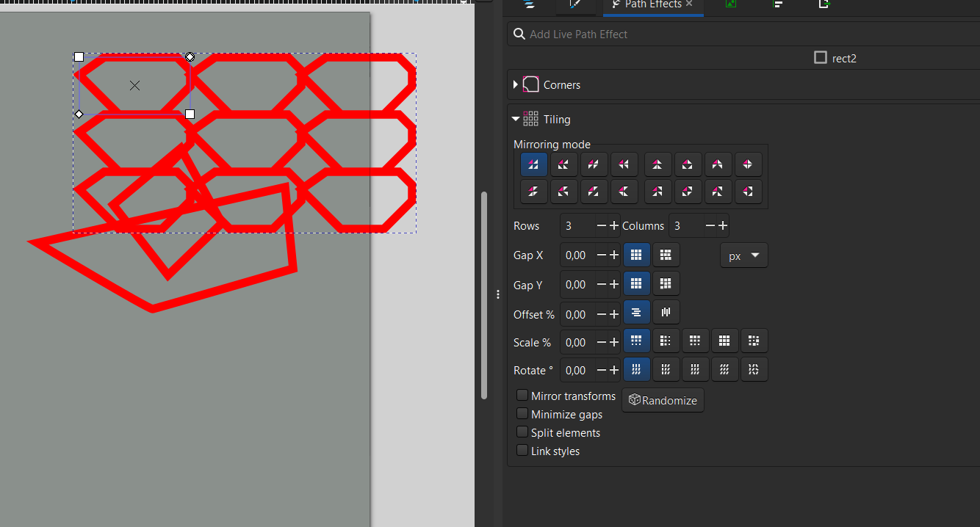Viewport: 980px width, 527px height.
Task: Increase Columns with the plus button
Action: coord(723,226)
